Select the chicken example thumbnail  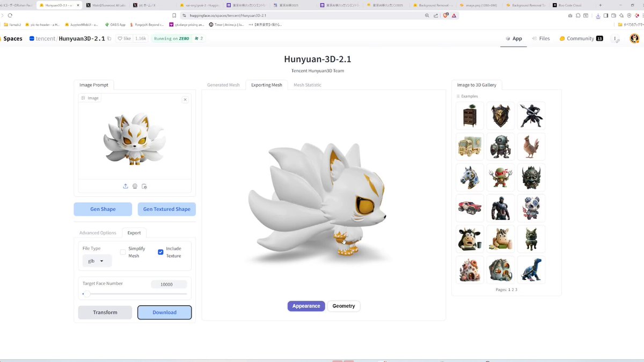tap(531, 146)
